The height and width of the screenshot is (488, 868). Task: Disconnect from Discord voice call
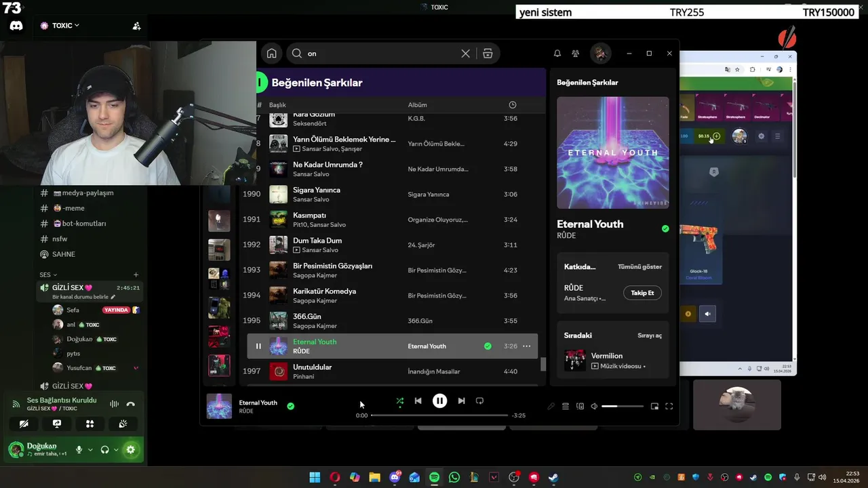click(131, 404)
